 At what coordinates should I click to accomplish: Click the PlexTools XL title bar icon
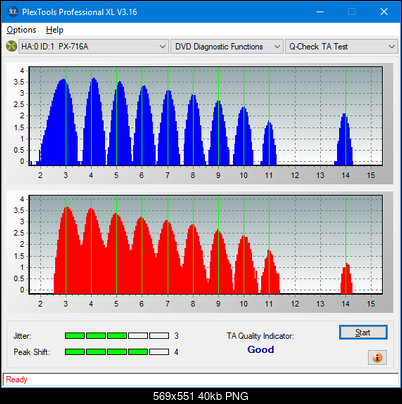click(x=13, y=12)
